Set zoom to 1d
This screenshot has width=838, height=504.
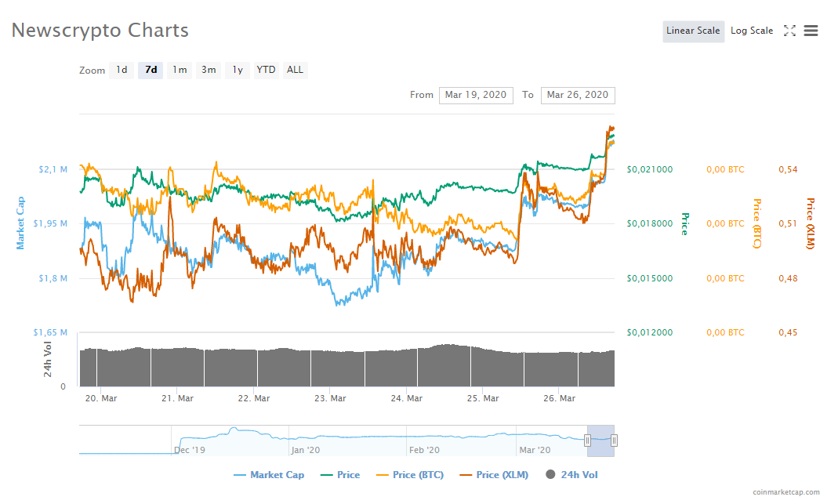click(122, 70)
